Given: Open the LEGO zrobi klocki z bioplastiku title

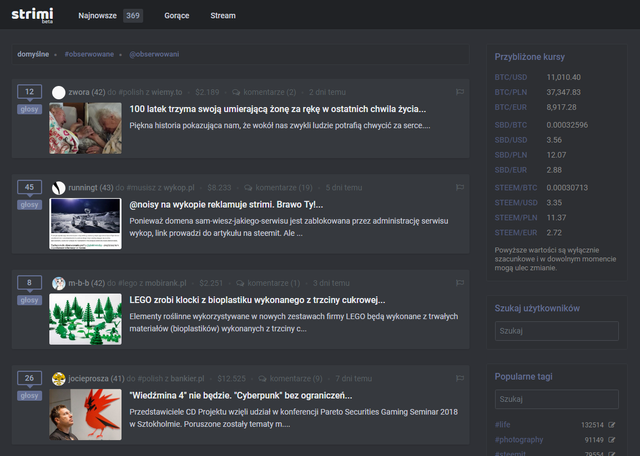Looking at the screenshot, I should (257, 300).
